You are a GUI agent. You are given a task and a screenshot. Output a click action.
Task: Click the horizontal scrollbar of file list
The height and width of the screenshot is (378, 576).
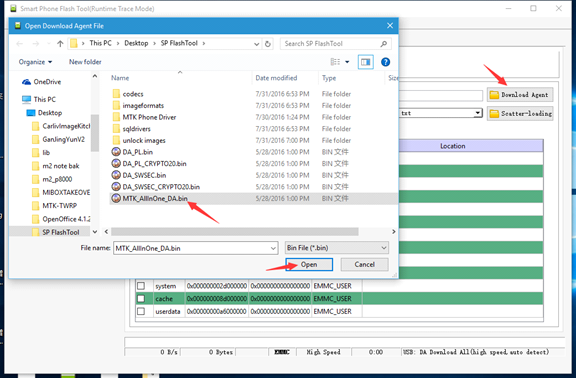235,232
